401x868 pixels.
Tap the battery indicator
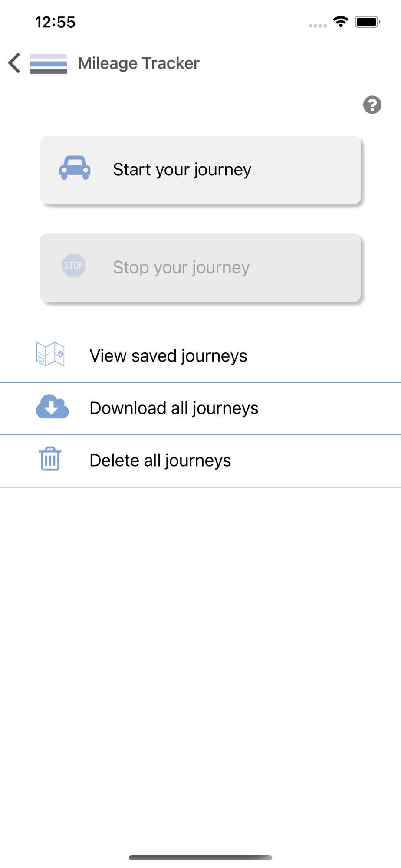tap(368, 22)
